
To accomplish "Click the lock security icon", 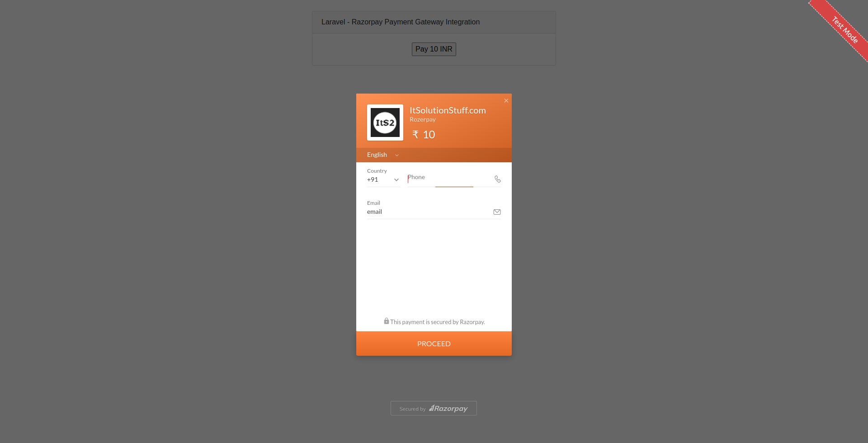I will point(387,321).
